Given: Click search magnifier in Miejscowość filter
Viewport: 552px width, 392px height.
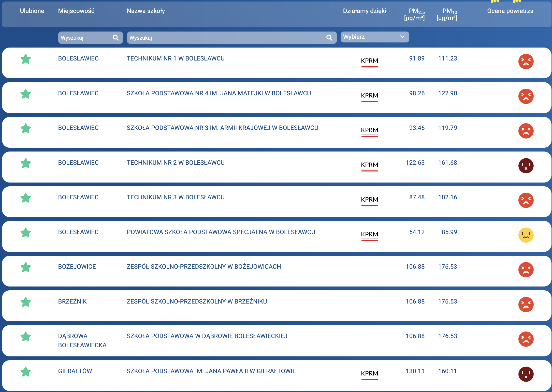Looking at the screenshot, I should tap(116, 38).
